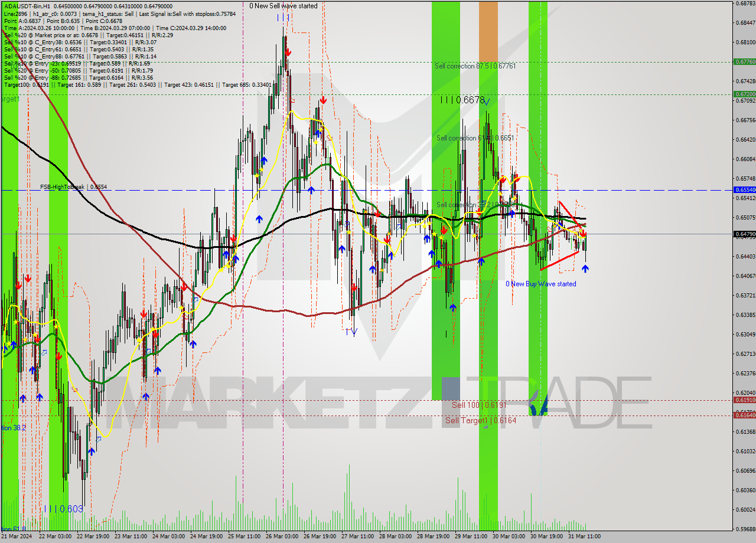Click the current price tag 0.64790
This screenshot has height=543, width=756.
pyautogui.click(x=744, y=234)
